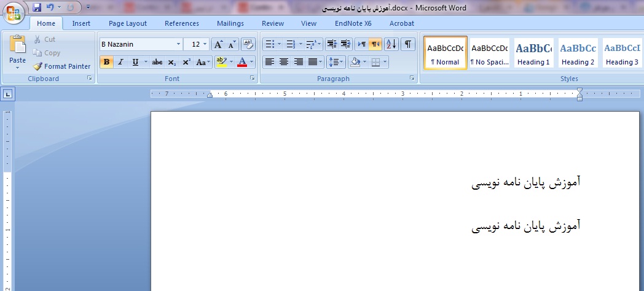Toggle Bold formatting

[106, 62]
